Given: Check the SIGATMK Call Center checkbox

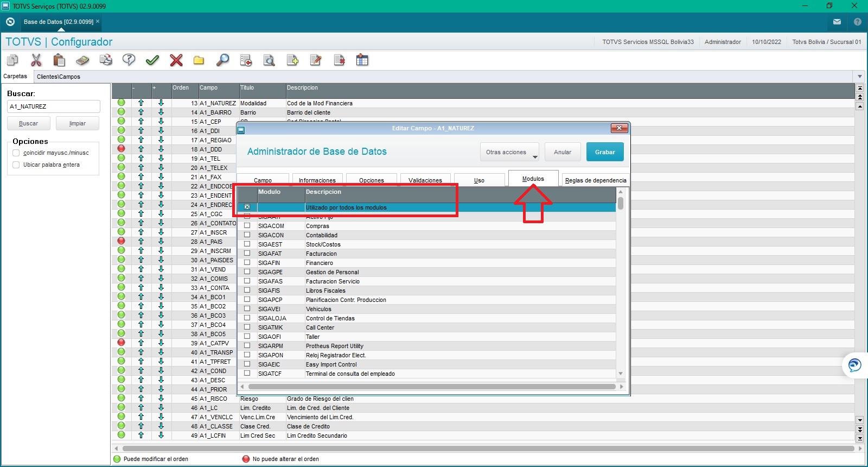Looking at the screenshot, I should 247,327.
